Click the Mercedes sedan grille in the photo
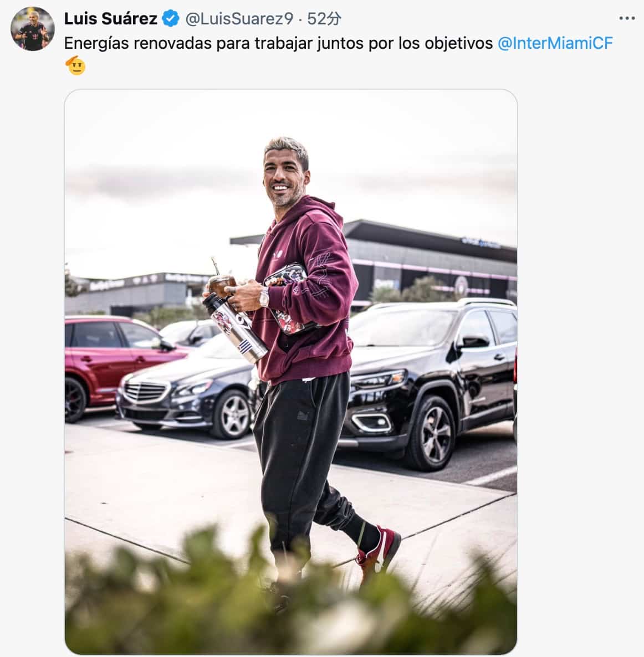Image resolution: width=644 pixels, height=657 pixels. (x=146, y=391)
